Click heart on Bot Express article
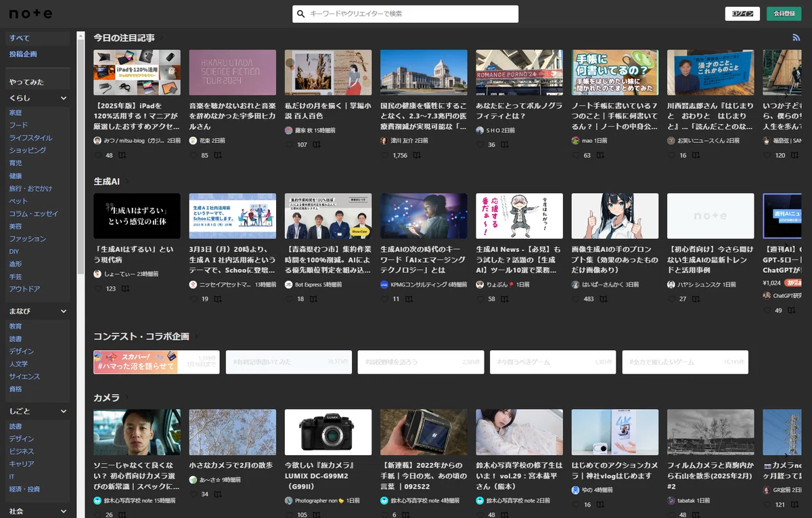The image size is (812, 518). coord(290,299)
